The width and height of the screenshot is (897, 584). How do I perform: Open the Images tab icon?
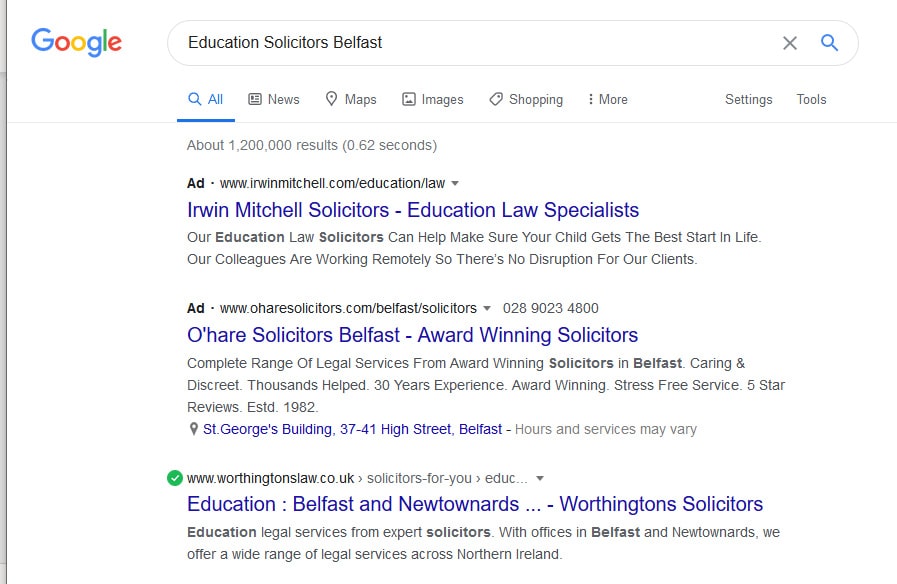pyautogui.click(x=408, y=99)
